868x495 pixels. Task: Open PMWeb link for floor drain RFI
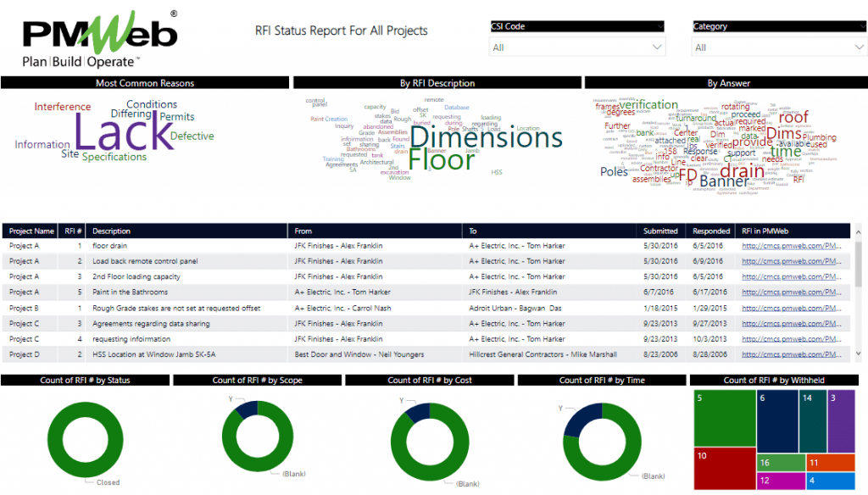[792, 246]
